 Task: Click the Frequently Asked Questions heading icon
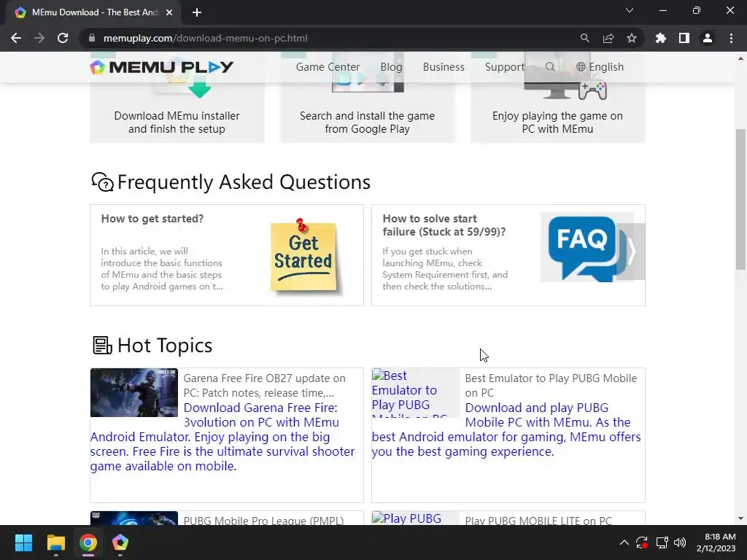(x=102, y=182)
